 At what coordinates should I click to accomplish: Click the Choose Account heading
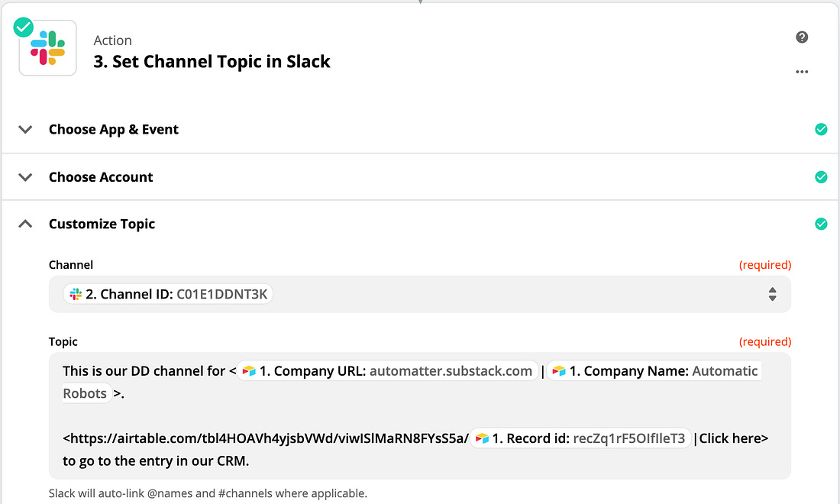click(101, 177)
